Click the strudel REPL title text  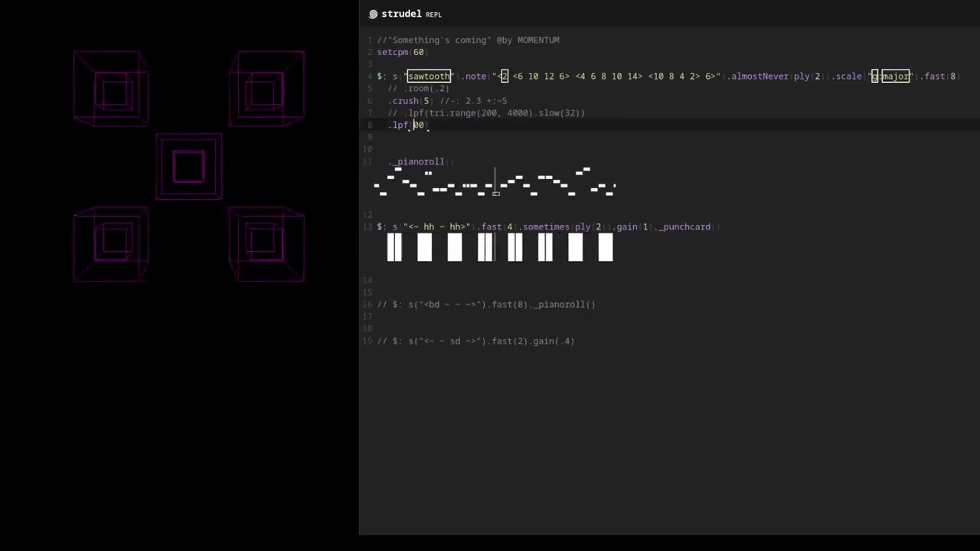pos(411,14)
